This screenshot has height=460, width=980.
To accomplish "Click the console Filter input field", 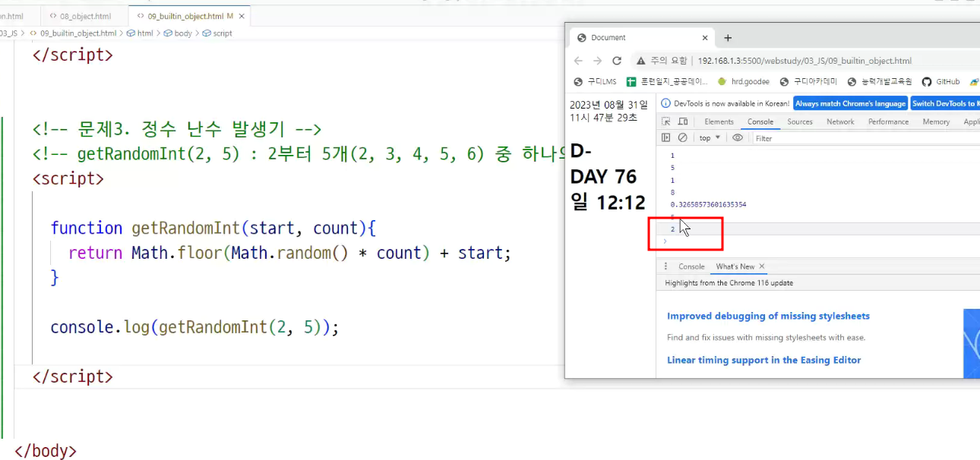I will coord(865,138).
